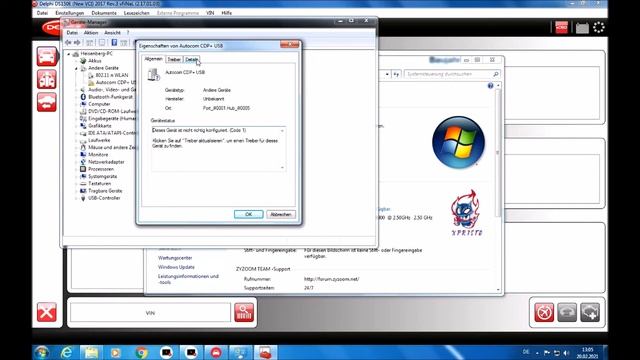Click the search magnifier in Systemsteuerung window

pyautogui.click(x=496, y=74)
